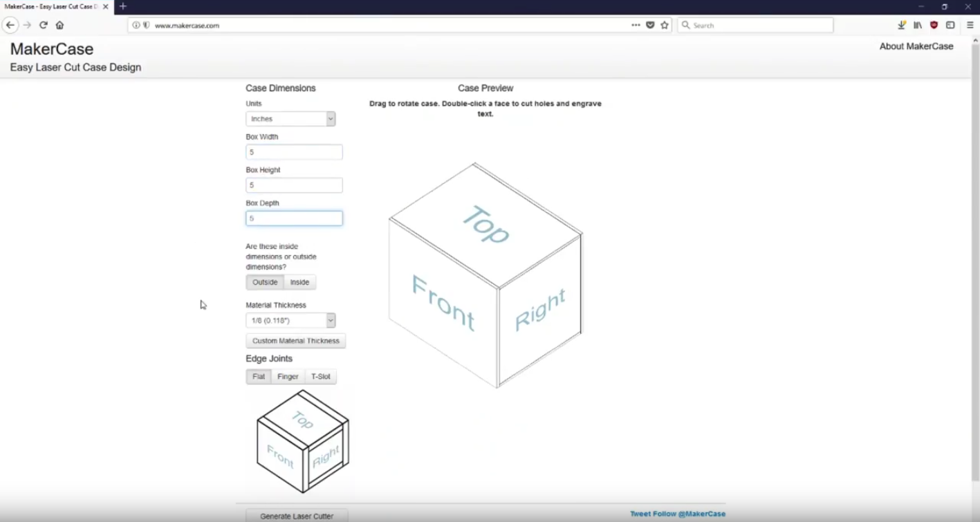Image resolution: width=980 pixels, height=522 pixels.
Task: Edit the Box Depth field
Action: [294, 218]
